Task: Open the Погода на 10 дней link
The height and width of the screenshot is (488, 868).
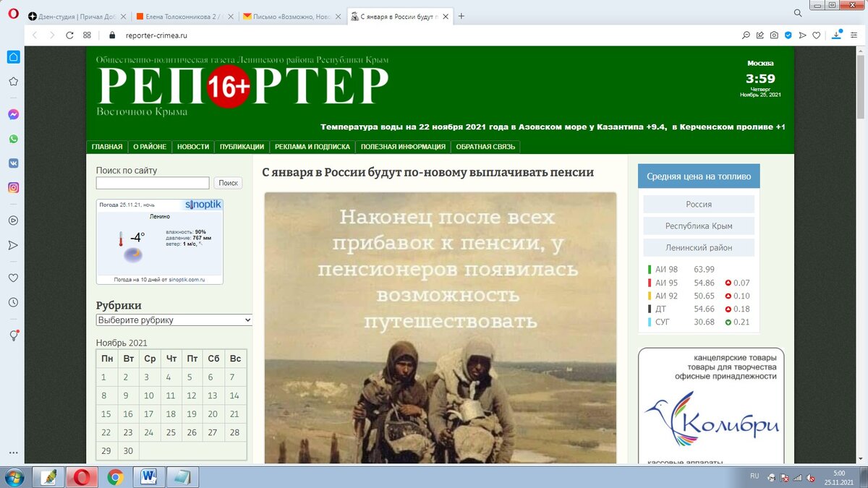Action: 159,279
